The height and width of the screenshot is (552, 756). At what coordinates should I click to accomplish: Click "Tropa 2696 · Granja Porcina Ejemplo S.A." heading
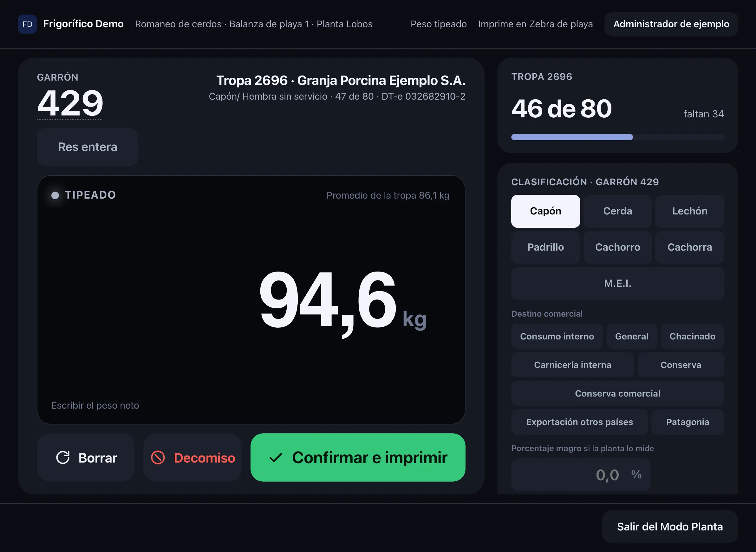click(341, 81)
